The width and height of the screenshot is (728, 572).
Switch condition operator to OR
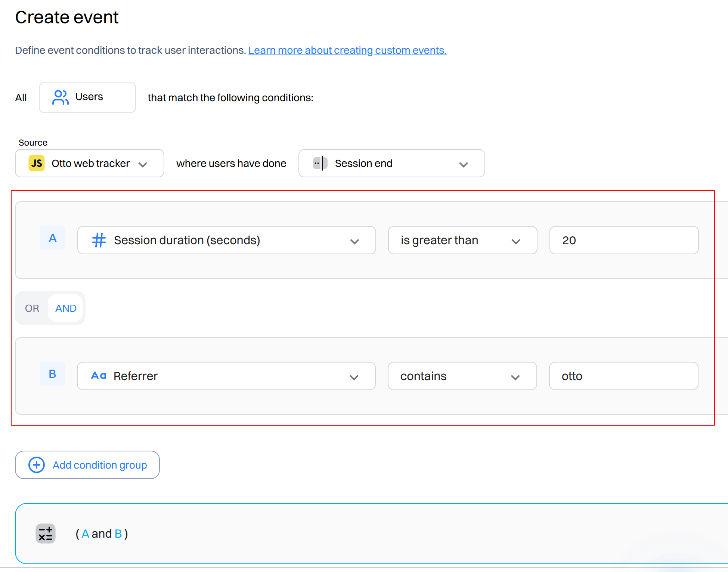[32, 308]
